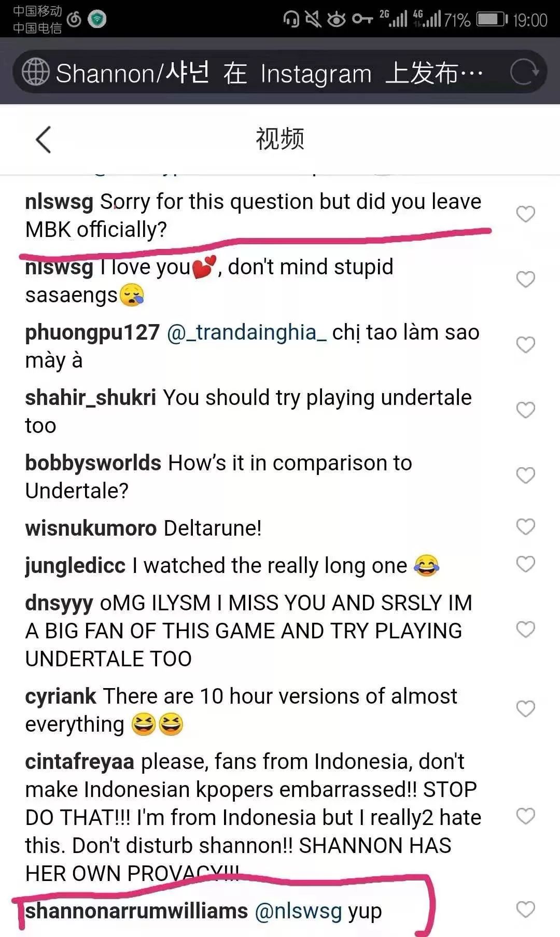Tap the heart next to wisnukumoro's Deltarune comment
The height and width of the screenshot is (937, 560).
tap(525, 527)
